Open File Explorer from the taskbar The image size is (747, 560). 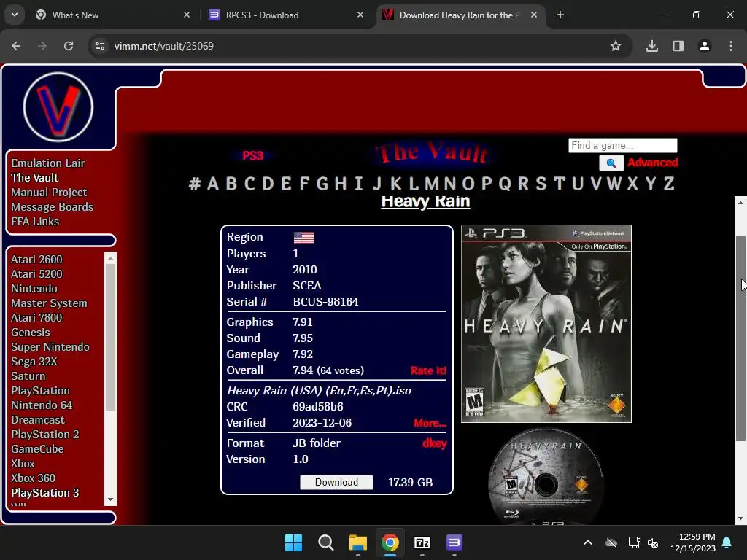coord(357,542)
